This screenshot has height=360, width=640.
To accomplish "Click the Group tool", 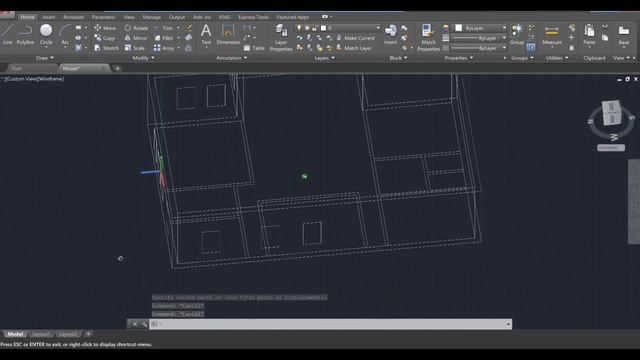I will pyautogui.click(x=517, y=34).
